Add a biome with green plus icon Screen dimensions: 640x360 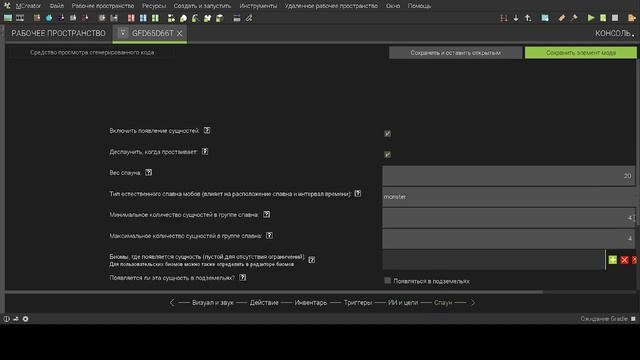click(x=613, y=260)
